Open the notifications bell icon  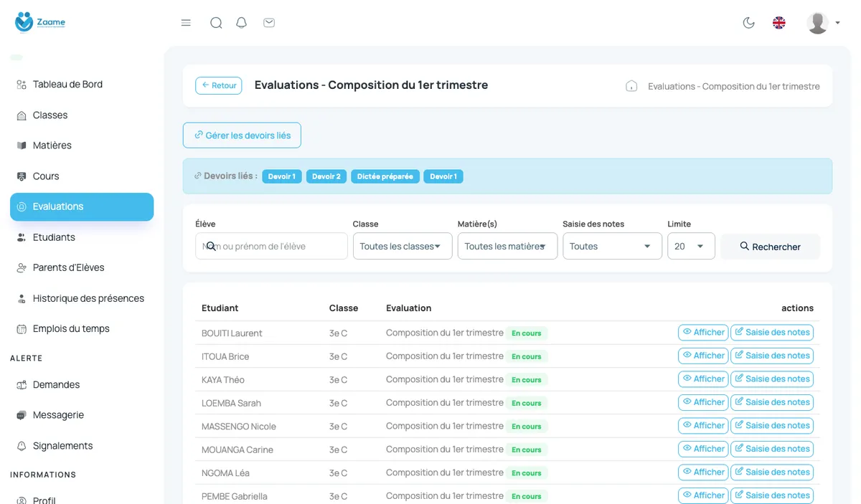click(x=242, y=23)
